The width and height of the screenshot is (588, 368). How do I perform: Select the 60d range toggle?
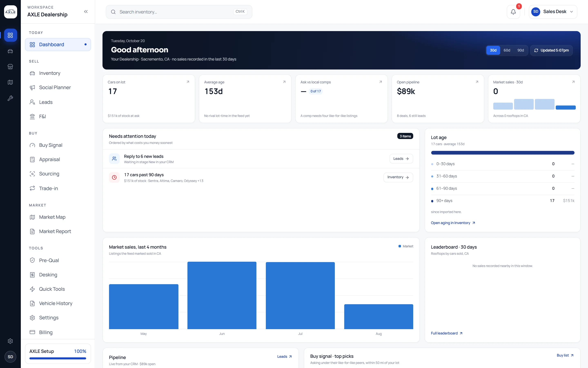point(507,50)
